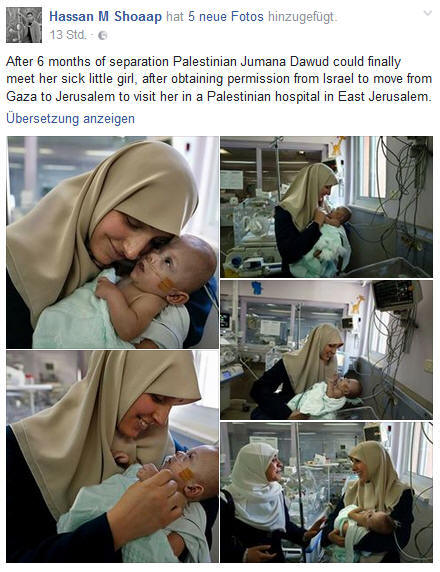Open photo of two women sitting with baby
Viewport: 440px width, 572px height.
(327, 492)
